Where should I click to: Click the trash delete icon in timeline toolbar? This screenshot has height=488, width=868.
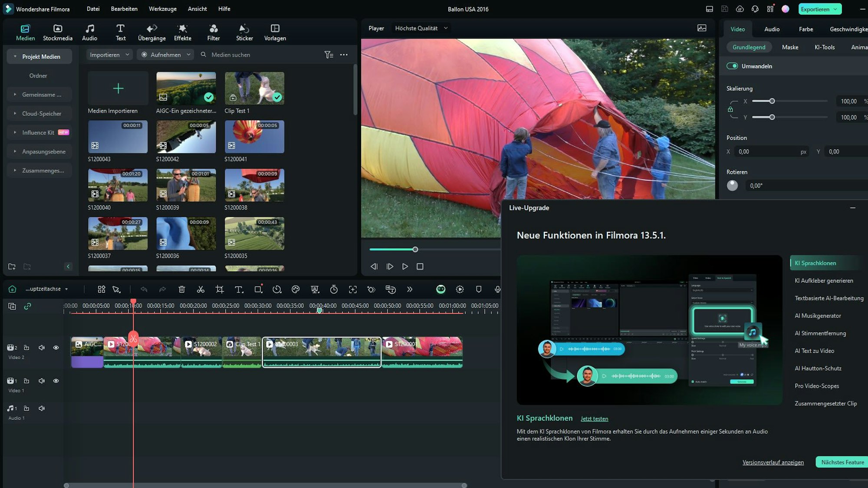click(x=181, y=289)
